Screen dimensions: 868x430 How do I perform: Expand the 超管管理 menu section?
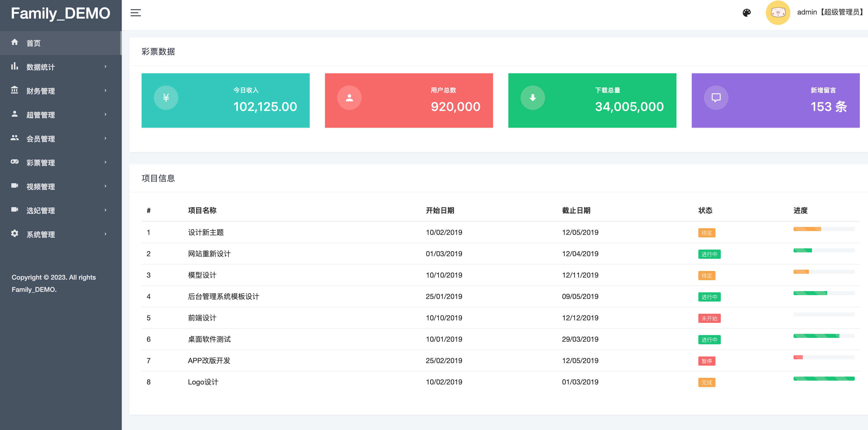[40, 114]
